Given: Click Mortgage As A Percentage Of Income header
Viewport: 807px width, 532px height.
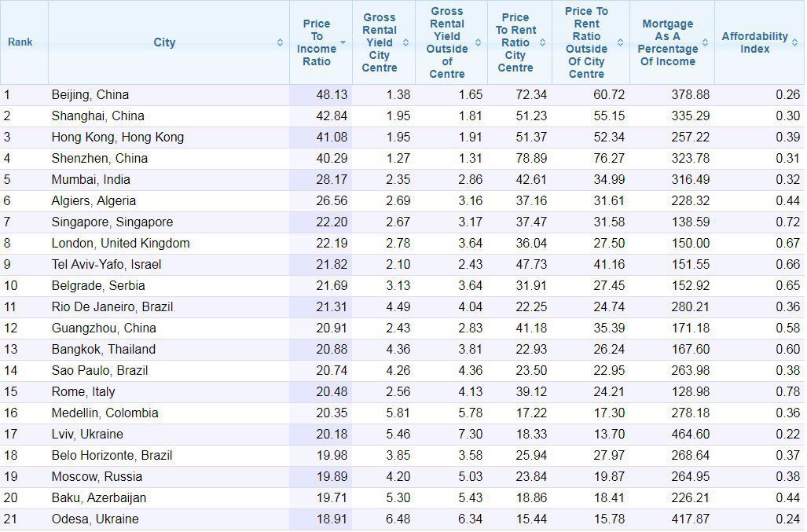Looking at the screenshot, I should tap(668, 42).
